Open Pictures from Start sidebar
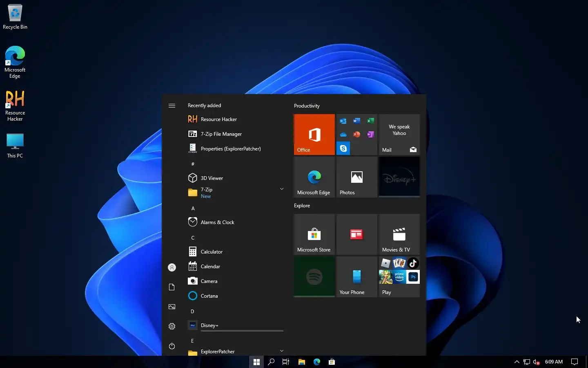Image resolution: width=588 pixels, height=368 pixels. click(x=172, y=307)
